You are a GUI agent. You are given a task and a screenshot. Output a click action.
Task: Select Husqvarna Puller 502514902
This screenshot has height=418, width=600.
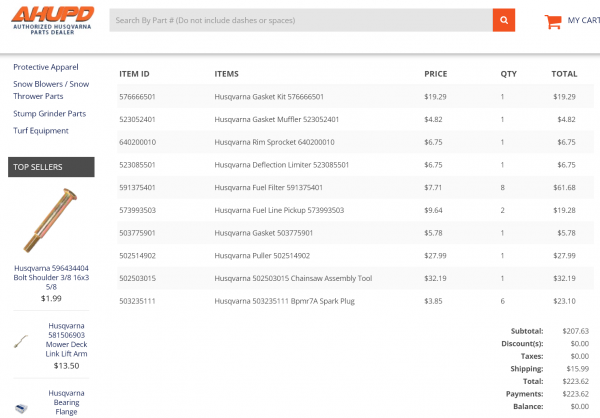262,256
